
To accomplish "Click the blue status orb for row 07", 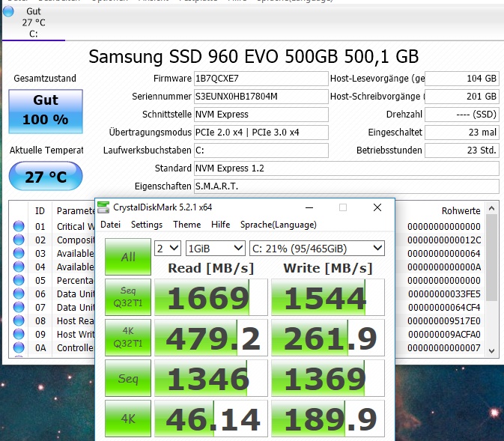I will [19, 307].
